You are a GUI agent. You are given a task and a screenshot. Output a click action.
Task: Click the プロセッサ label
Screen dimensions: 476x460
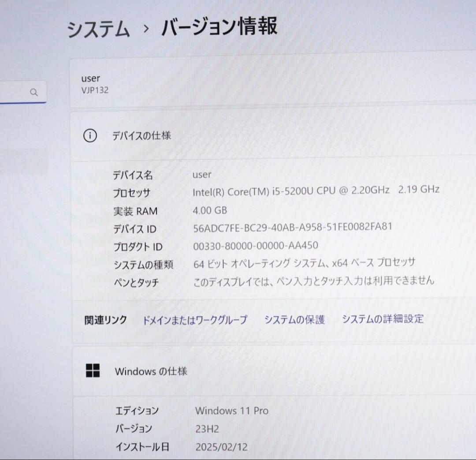[x=131, y=193]
